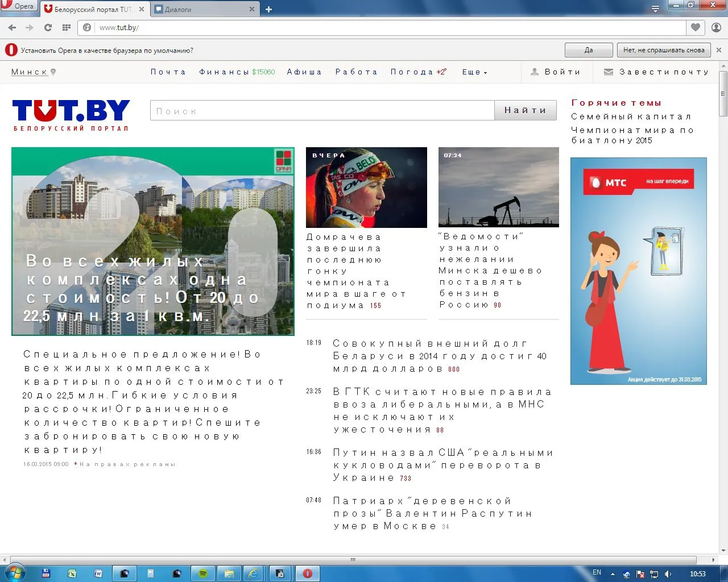Click the horizontal scrollbar at page bottom
Screen dimensions: 728x582
pyautogui.click(x=354, y=560)
